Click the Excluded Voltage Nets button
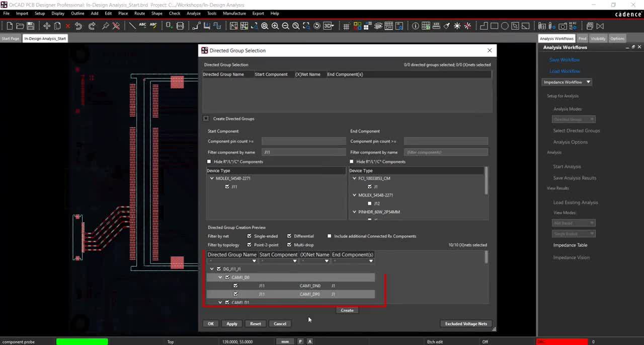644x345 pixels. (x=466, y=324)
